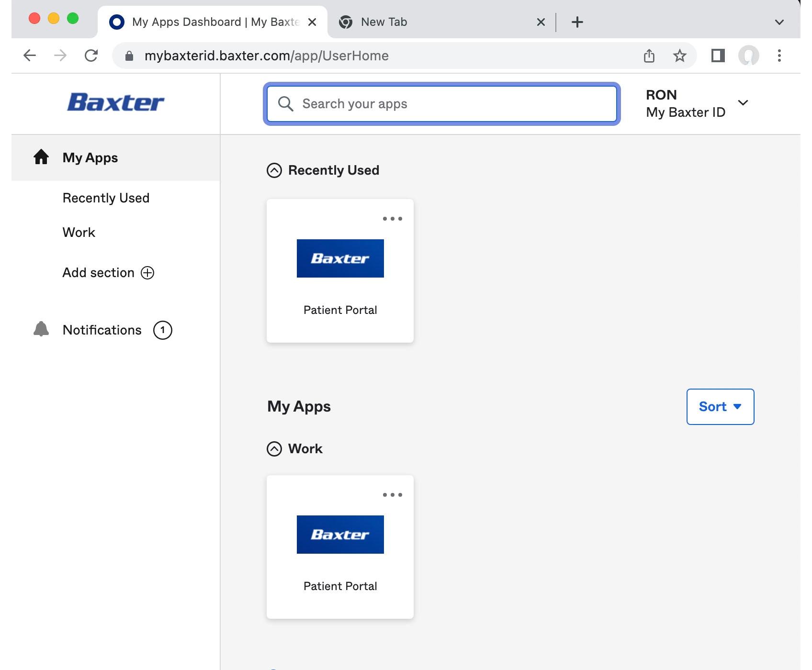Click the share icon in address bar
Screen dimensions: 812x670
[649, 56]
